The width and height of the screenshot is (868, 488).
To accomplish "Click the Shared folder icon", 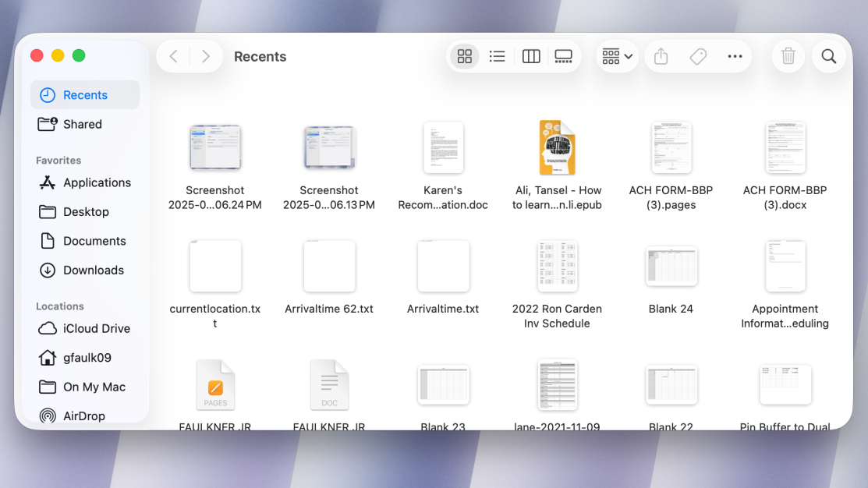I will point(48,124).
